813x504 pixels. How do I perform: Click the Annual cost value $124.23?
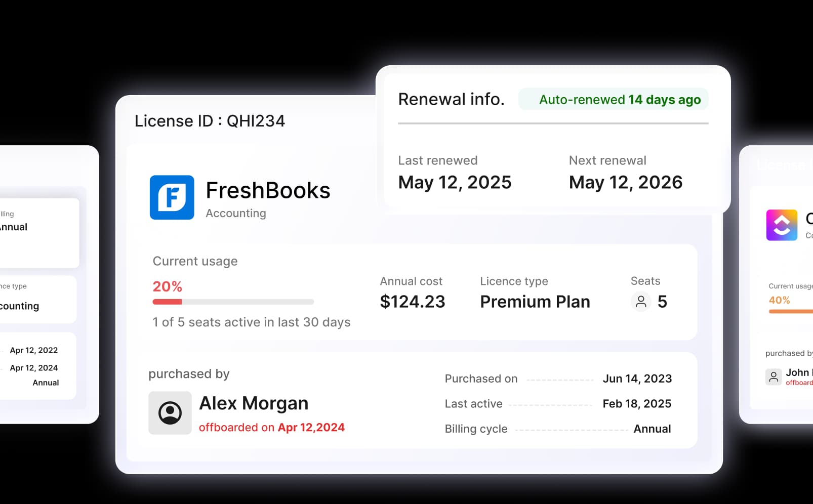click(x=413, y=302)
